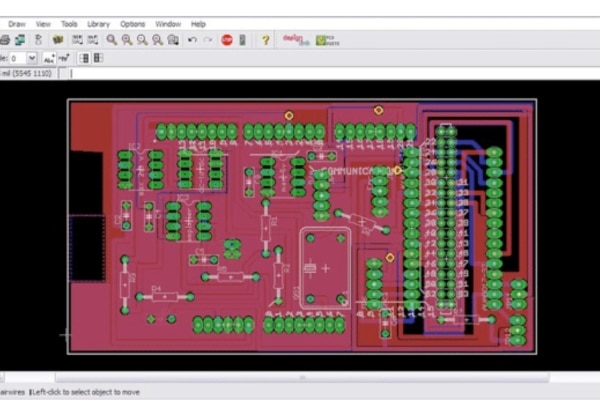The height and width of the screenshot is (400, 600).
Task: Open the Tools menu
Action: 69,24
